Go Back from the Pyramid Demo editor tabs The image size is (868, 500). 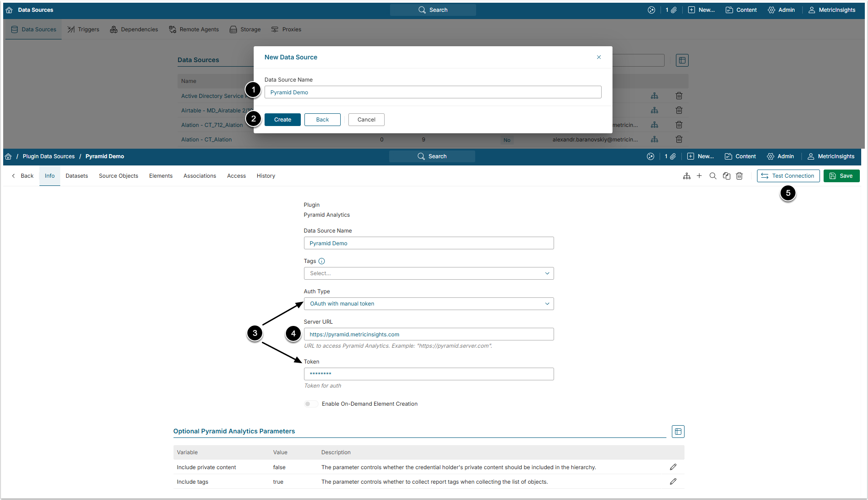[x=23, y=176]
